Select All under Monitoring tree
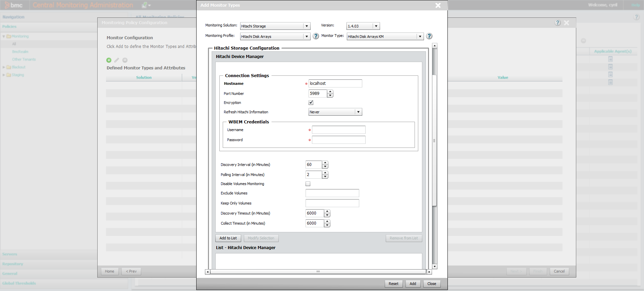Image resolution: width=644 pixels, height=291 pixels. point(14,44)
